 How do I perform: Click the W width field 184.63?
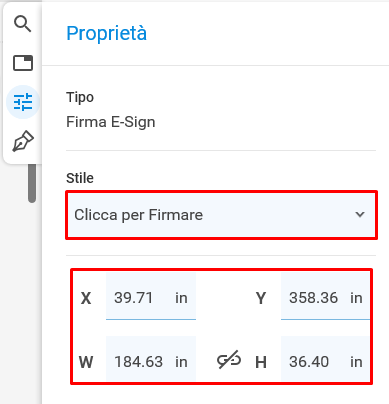(x=151, y=361)
